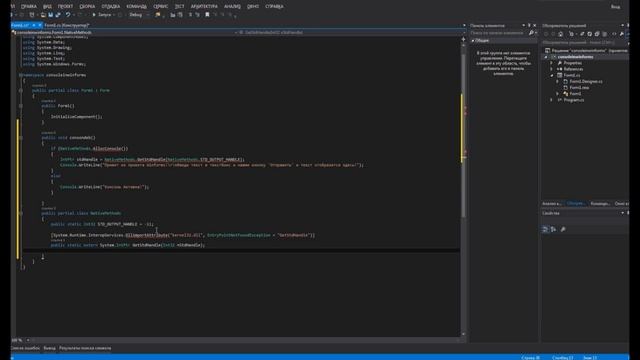Open the АРХИТЕКТУРА menu

(204, 7)
